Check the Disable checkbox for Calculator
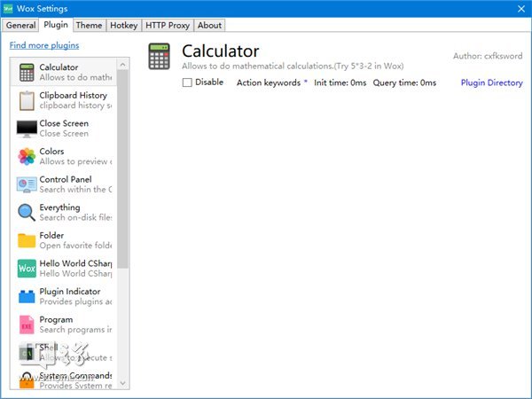Screen dimensions: 532x399 tap(187, 82)
